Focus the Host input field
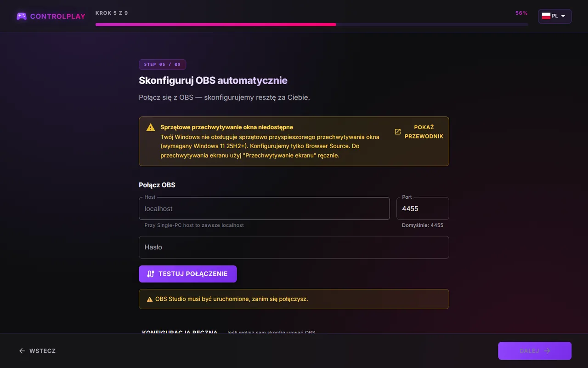This screenshot has height=368, width=588. 264,208
